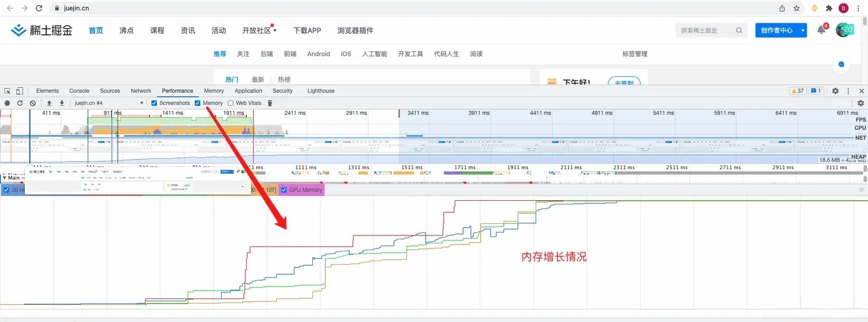Toggle the device toolbar icon

20,91
